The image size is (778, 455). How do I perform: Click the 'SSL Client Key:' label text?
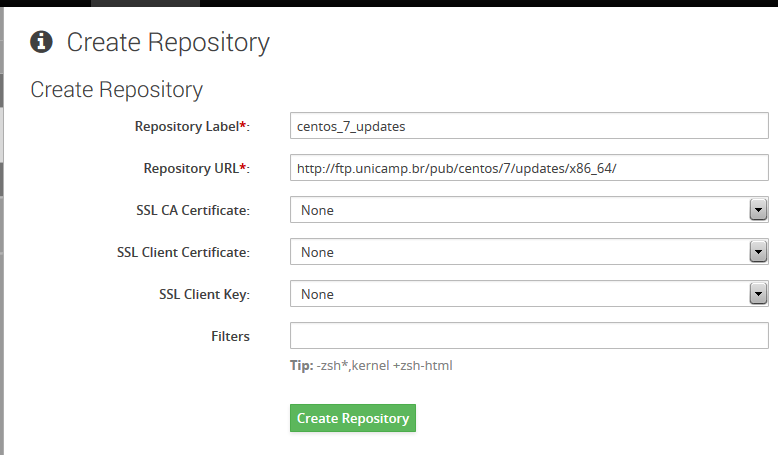pos(204,295)
